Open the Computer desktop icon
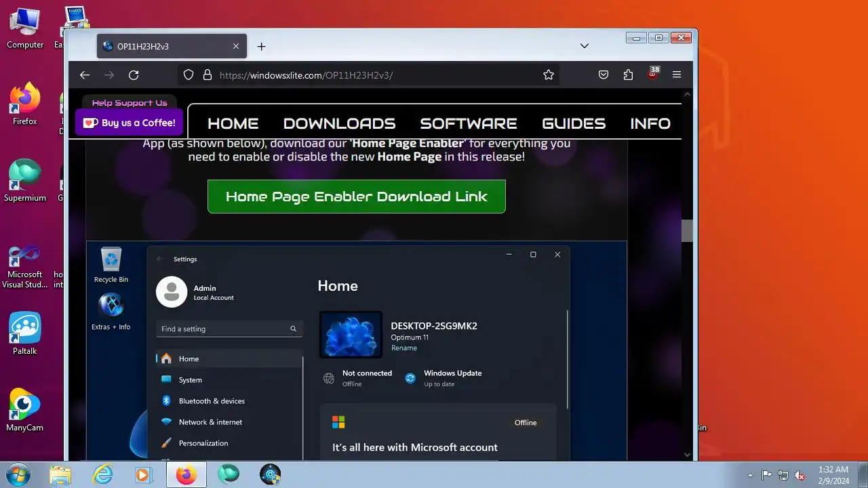The width and height of the screenshot is (868, 488). [x=25, y=28]
